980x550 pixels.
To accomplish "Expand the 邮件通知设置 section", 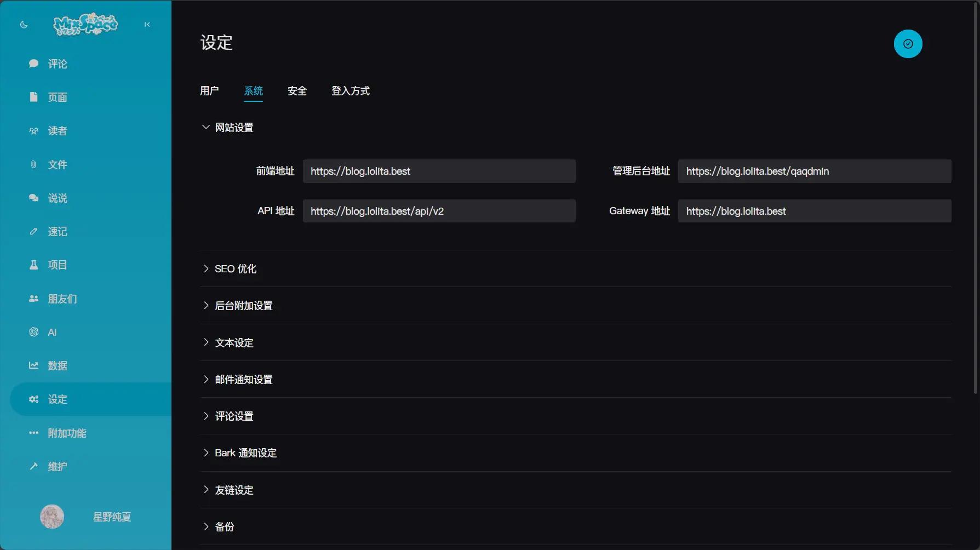I will [243, 380].
